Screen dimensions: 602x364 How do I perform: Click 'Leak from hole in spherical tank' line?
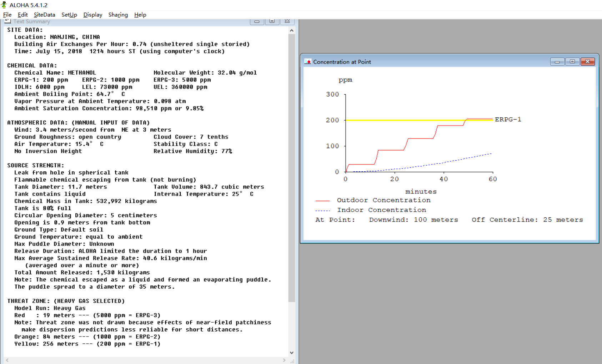click(71, 173)
